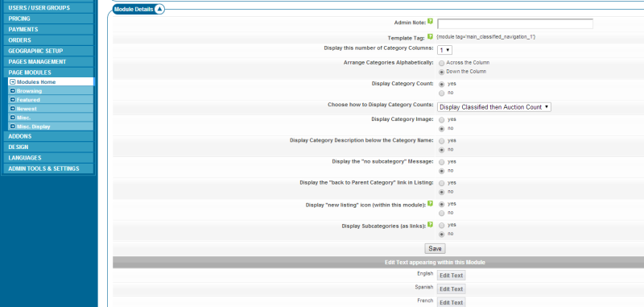Enable "back to Parent Category" link

[441, 183]
